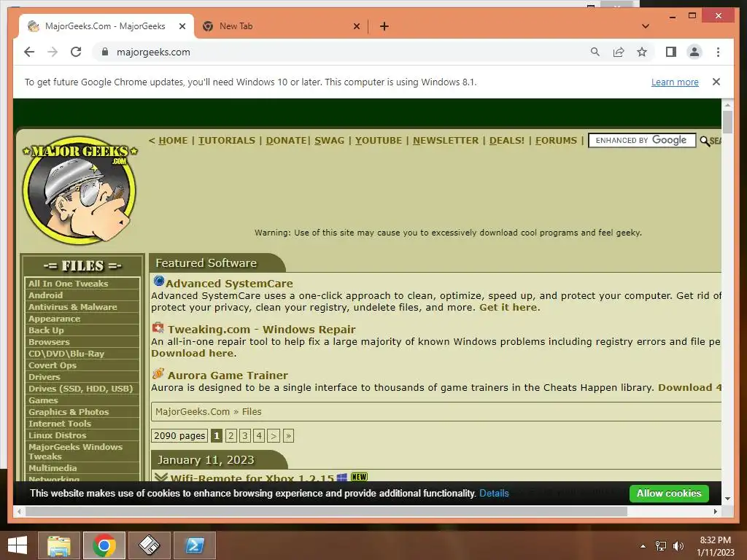This screenshot has width=747, height=560.
Task: Reload the MajorGeeks page
Action: click(76, 52)
